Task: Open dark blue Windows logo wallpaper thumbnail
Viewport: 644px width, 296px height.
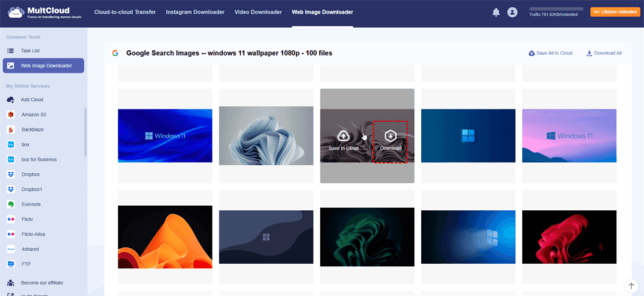Action: pyautogui.click(x=468, y=135)
